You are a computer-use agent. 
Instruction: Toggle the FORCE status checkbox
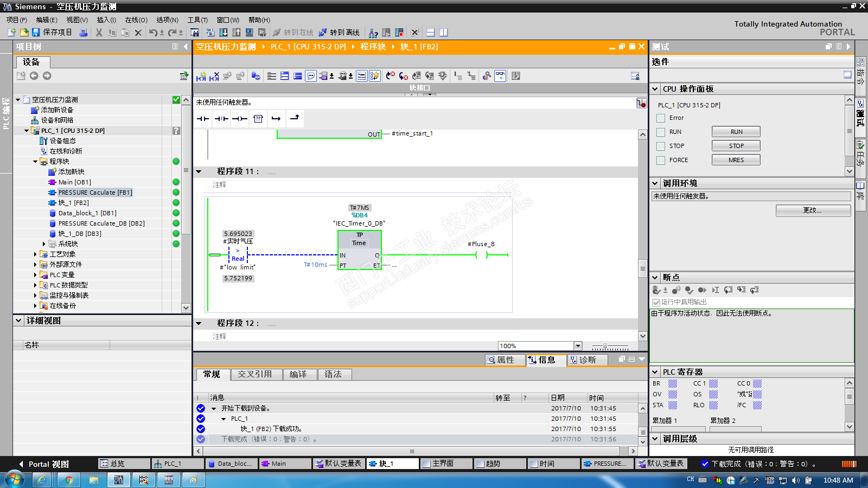661,160
